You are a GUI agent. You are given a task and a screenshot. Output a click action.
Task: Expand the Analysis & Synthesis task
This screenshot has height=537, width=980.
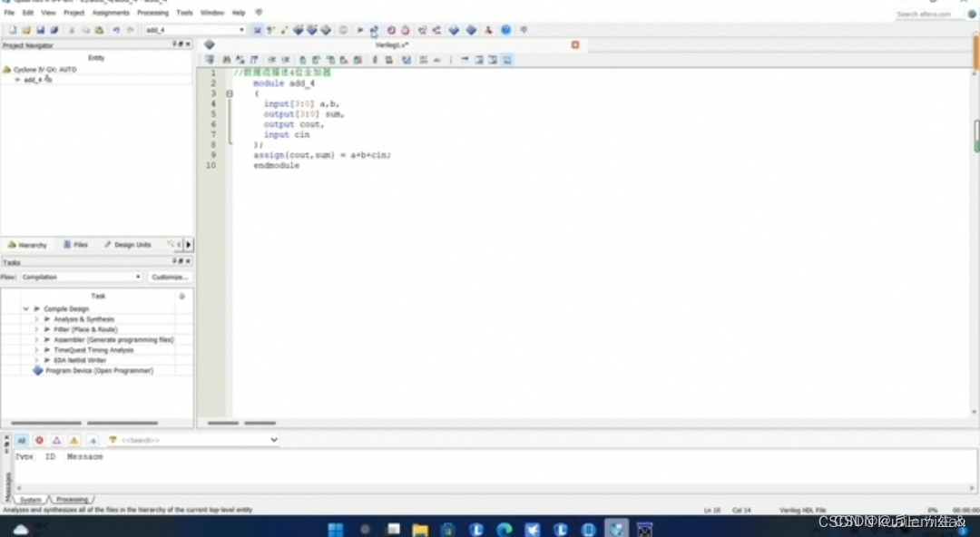[x=36, y=319]
